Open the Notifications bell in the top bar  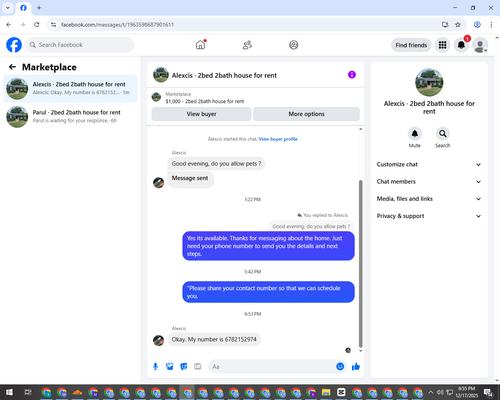coord(461,45)
